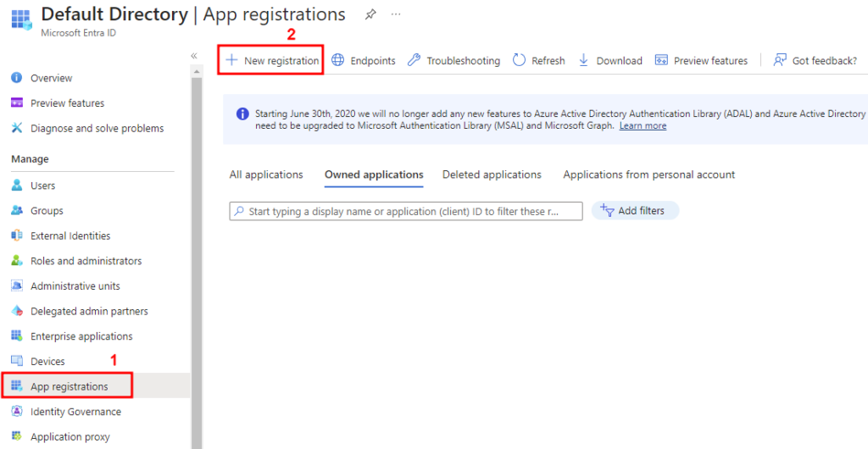This screenshot has height=449, width=868.
Task: Download the app registrations list
Action: pyautogui.click(x=610, y=61)
